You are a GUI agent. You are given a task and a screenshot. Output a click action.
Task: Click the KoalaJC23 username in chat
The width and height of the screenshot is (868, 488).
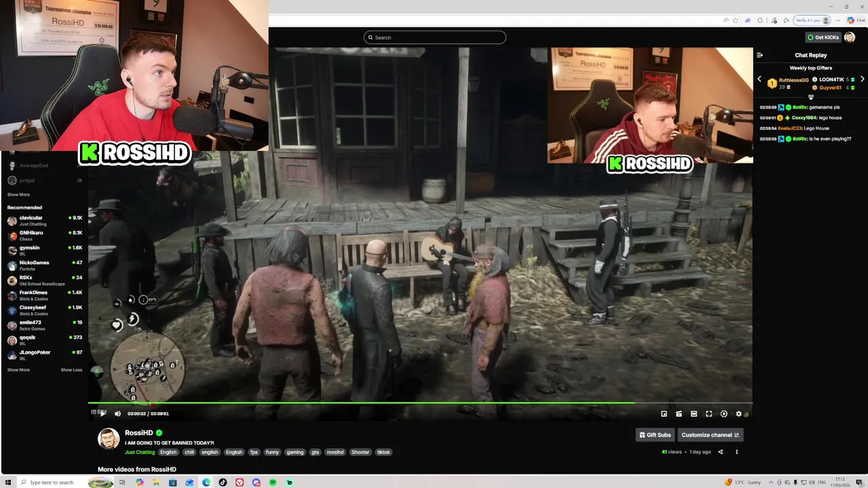tap(789, 128)
